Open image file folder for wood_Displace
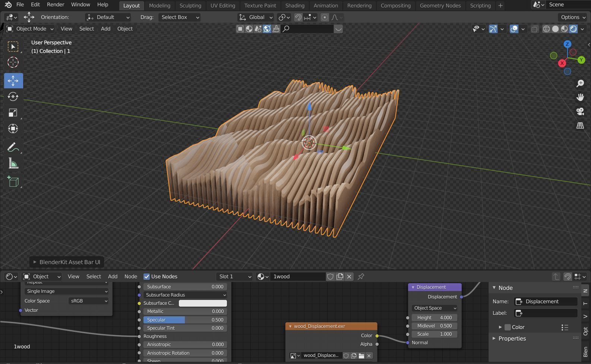This screenshot has height=364, width=591. pyautogui.click(x=361, y=355)
